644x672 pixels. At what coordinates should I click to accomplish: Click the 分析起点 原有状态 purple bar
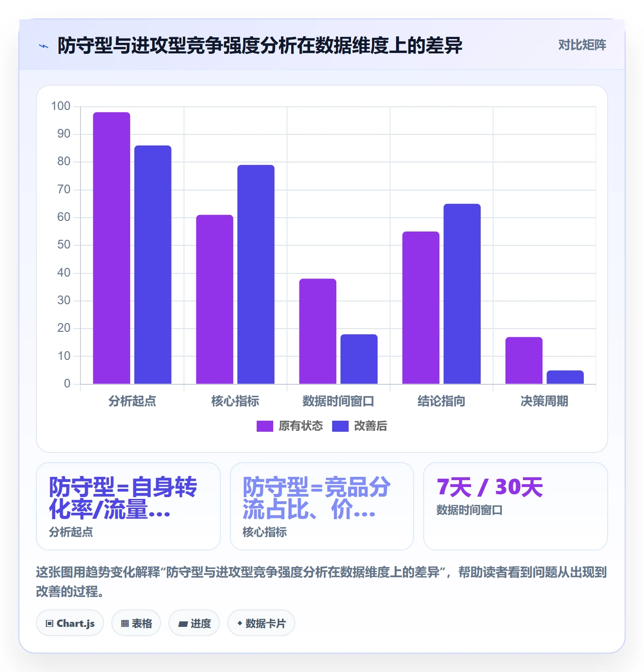click(x=112, y=248)
